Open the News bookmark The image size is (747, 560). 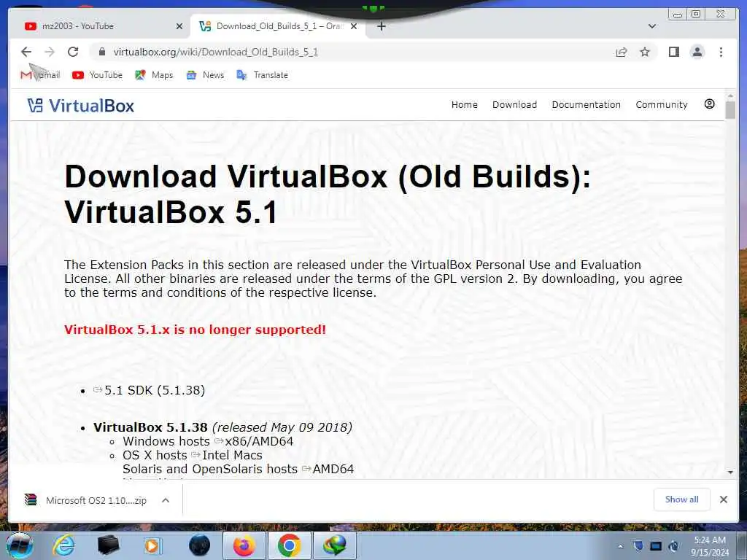point(205,75)
